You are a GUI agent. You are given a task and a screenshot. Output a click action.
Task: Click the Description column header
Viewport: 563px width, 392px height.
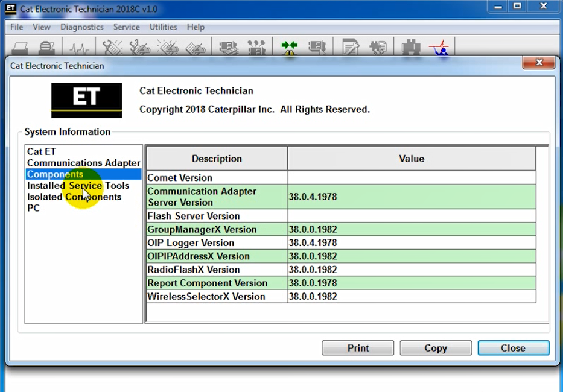217,159
